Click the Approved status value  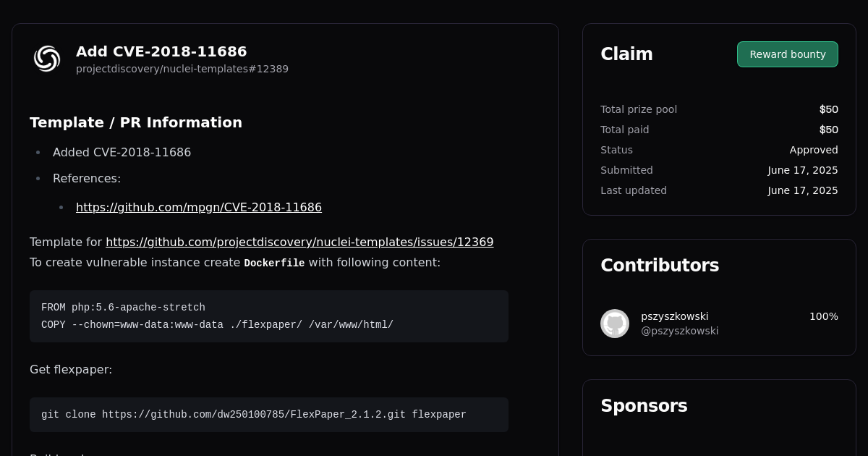click(x=814, y=150)
